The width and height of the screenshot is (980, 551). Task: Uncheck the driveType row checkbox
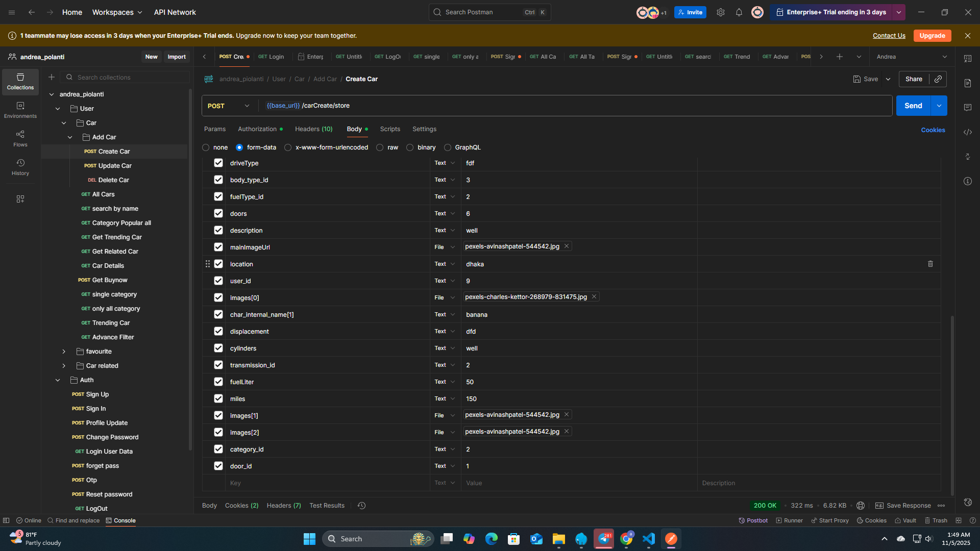click(x=218, y=163)
